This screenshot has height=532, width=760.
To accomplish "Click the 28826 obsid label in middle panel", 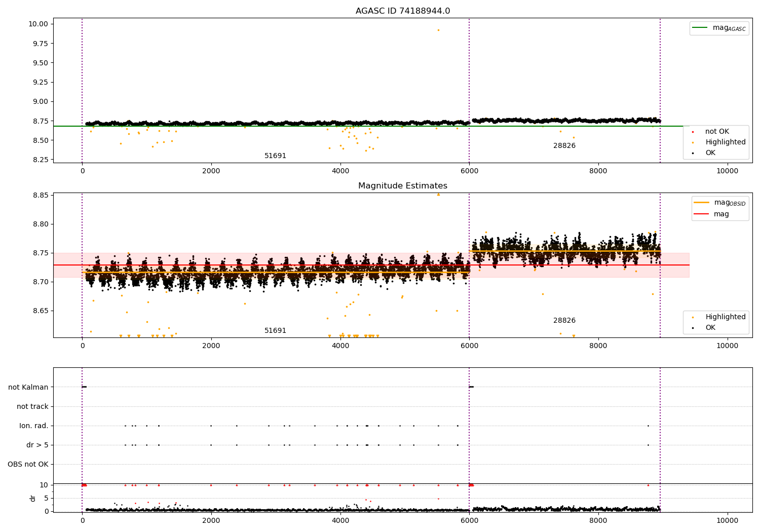I will pos(564,321).
